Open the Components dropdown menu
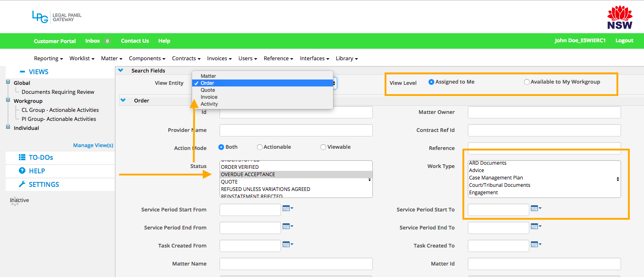Image resolution: width=644 pixels, height=277 pixels. coord(147,58)
